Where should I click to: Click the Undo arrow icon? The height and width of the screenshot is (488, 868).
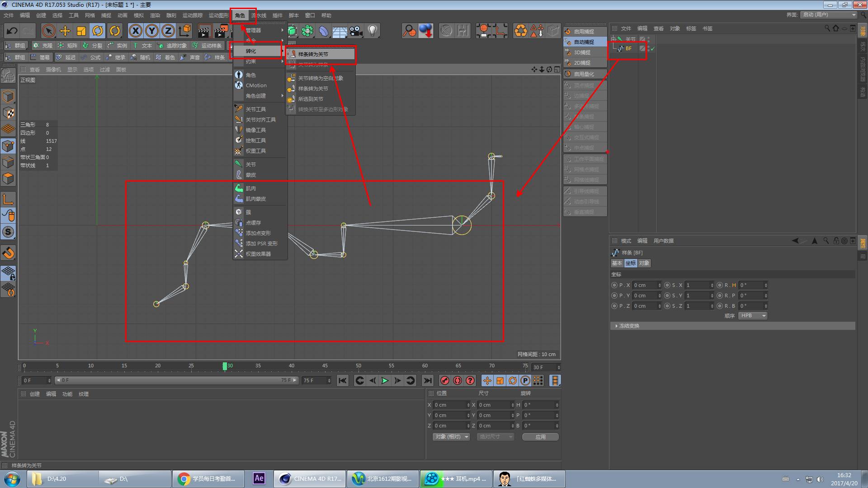pos(12,31)
